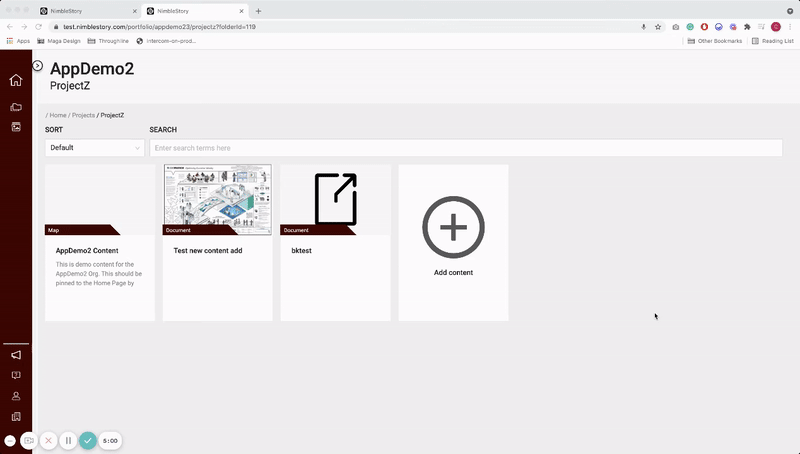Click the Home breadcrumb link
Screen dimensions: 800x454
point(58,115)
